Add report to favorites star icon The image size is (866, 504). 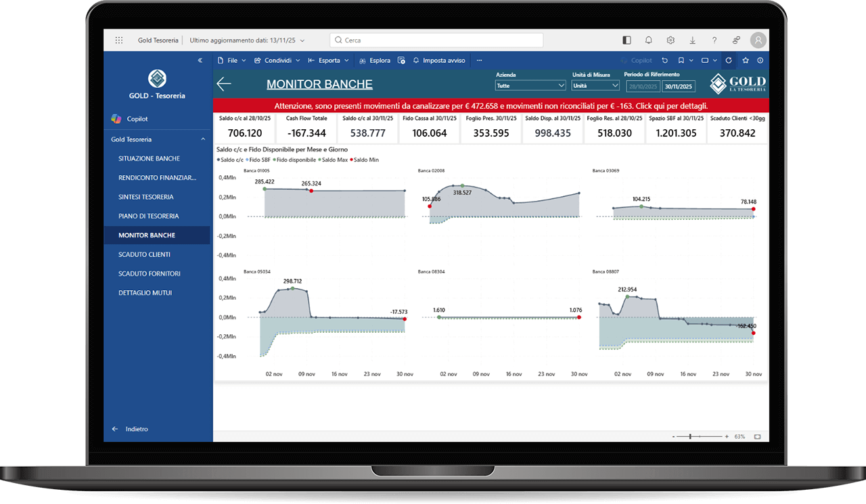coord(746,60)
